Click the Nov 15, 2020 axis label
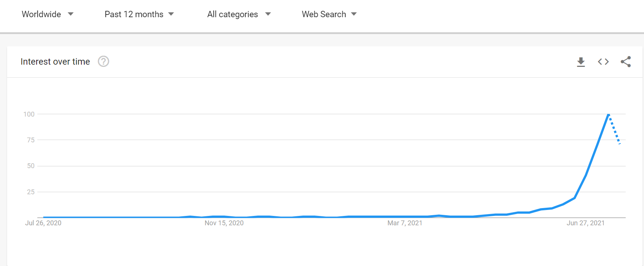Screen dimensions: 644x266 click(224, 223)
